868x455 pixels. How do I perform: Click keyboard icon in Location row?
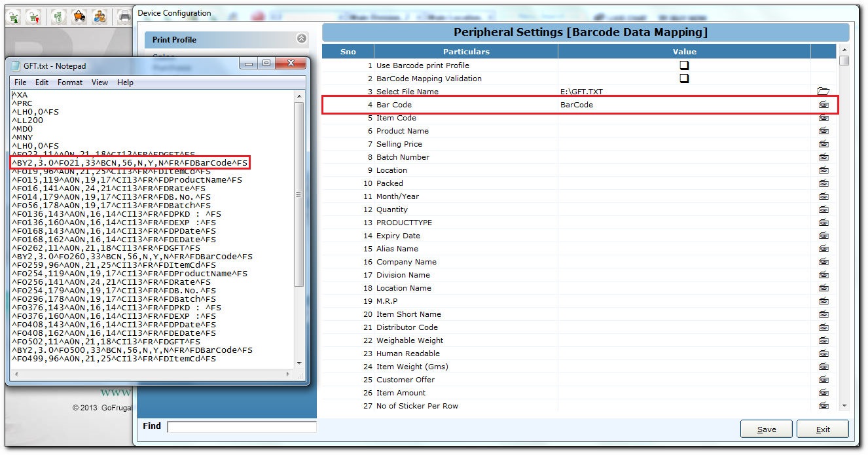[x=823, y=170]
